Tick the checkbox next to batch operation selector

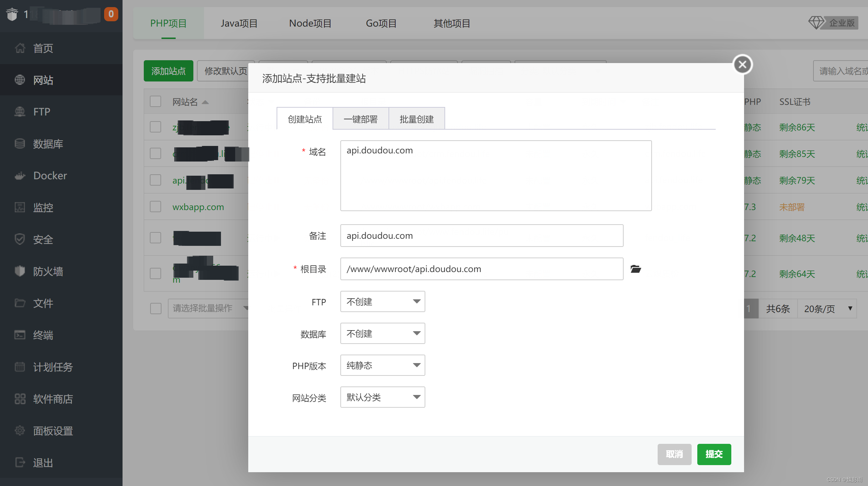pyautogui.click(x=155, y=308)
